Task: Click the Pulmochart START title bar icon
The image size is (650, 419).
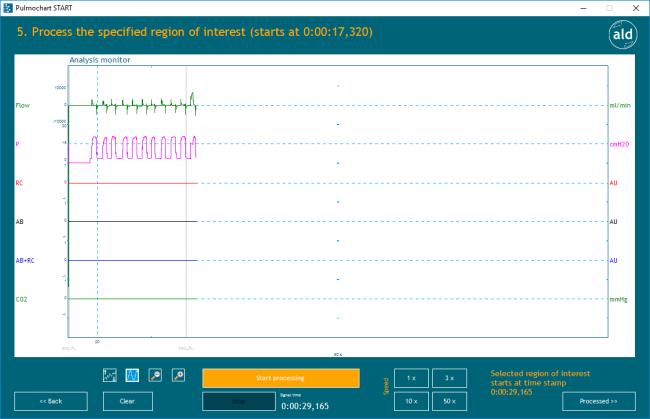Action: coord(8,6)
